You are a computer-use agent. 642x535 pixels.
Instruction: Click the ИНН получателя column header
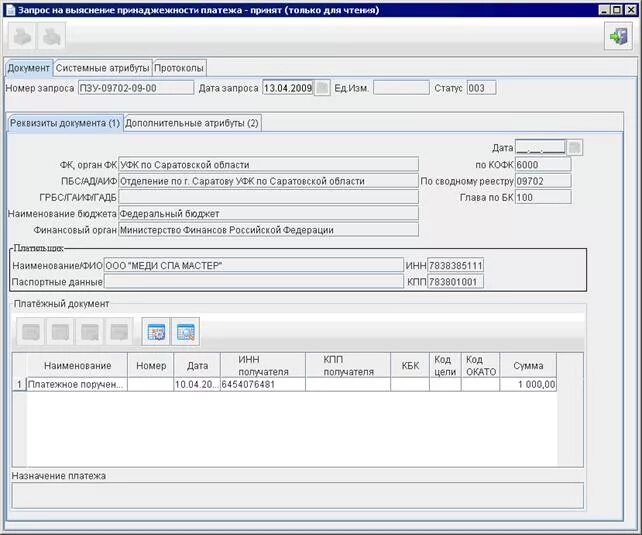(263, 366)
